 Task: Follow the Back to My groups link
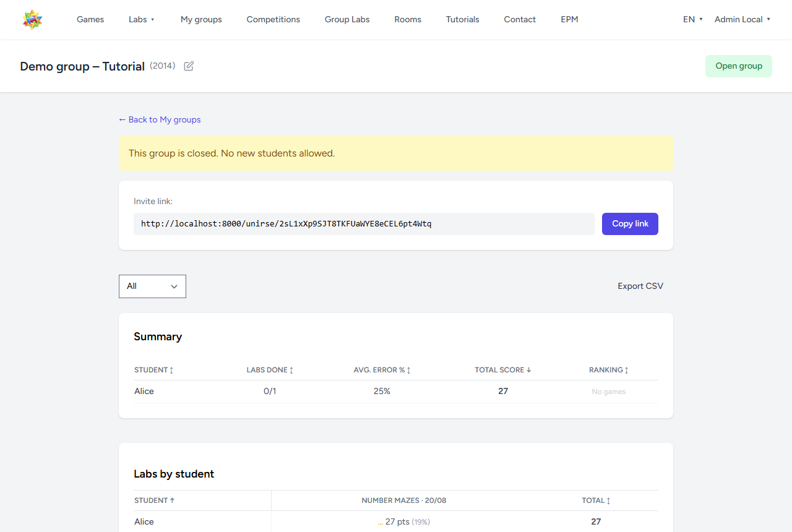point(160,119)
